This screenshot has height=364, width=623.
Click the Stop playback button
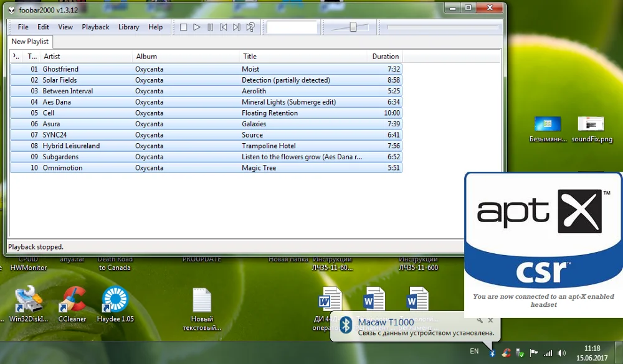click(x=183, y=27)
